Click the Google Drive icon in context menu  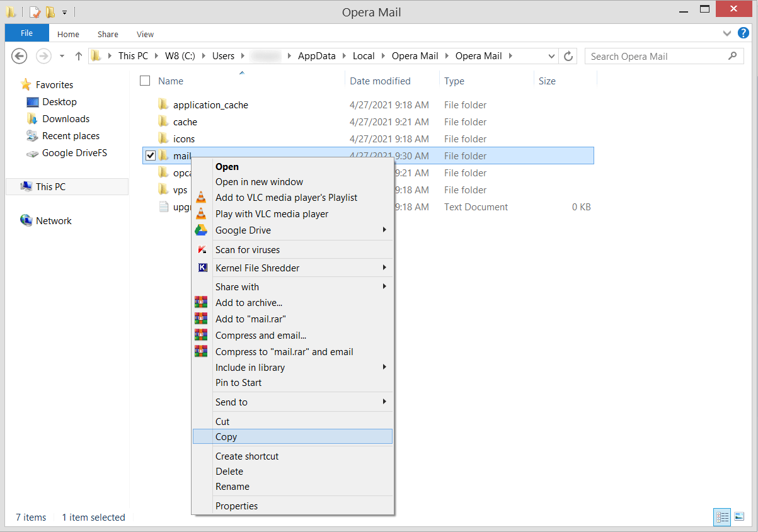pos(201,230)
